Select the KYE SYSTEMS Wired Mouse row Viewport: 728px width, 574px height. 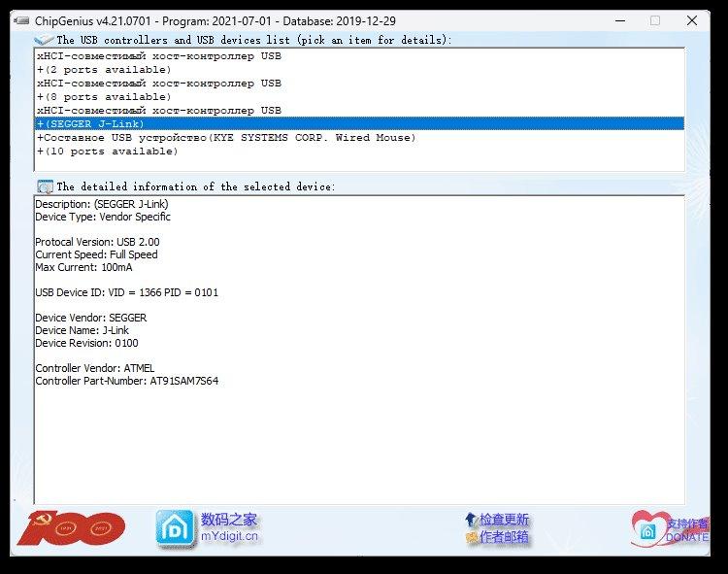click(x=359, y=138)
